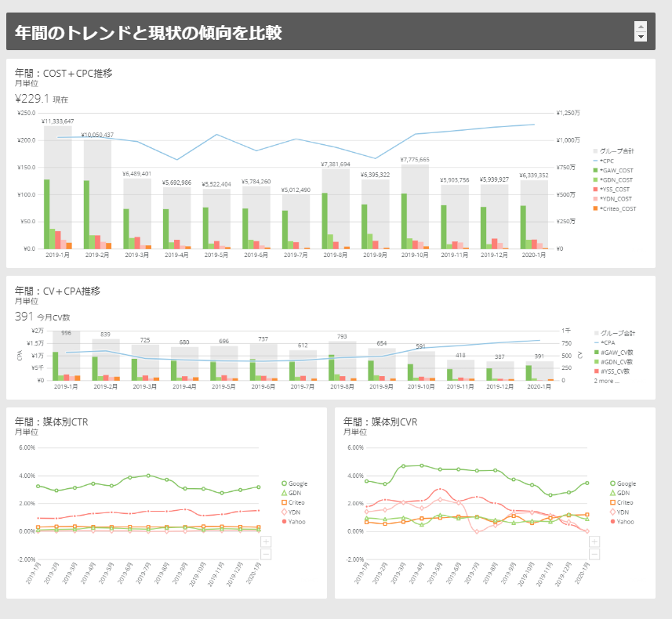Zoom out on the CTR chart
672x619 pixels.
(x=266, y=554)
